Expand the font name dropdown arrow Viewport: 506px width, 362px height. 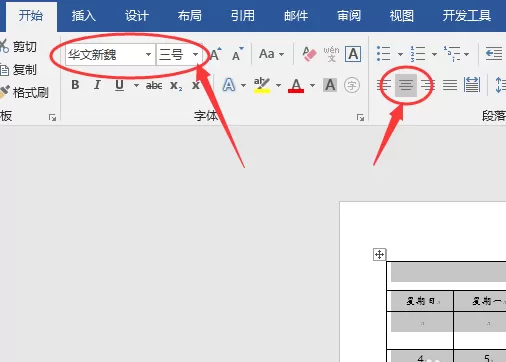[149, 54]
